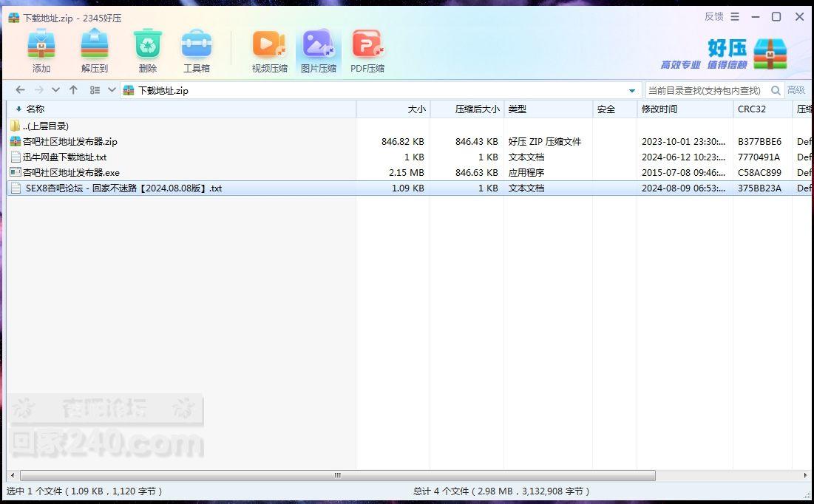Go up one directory level arrow

click(73, 90)
